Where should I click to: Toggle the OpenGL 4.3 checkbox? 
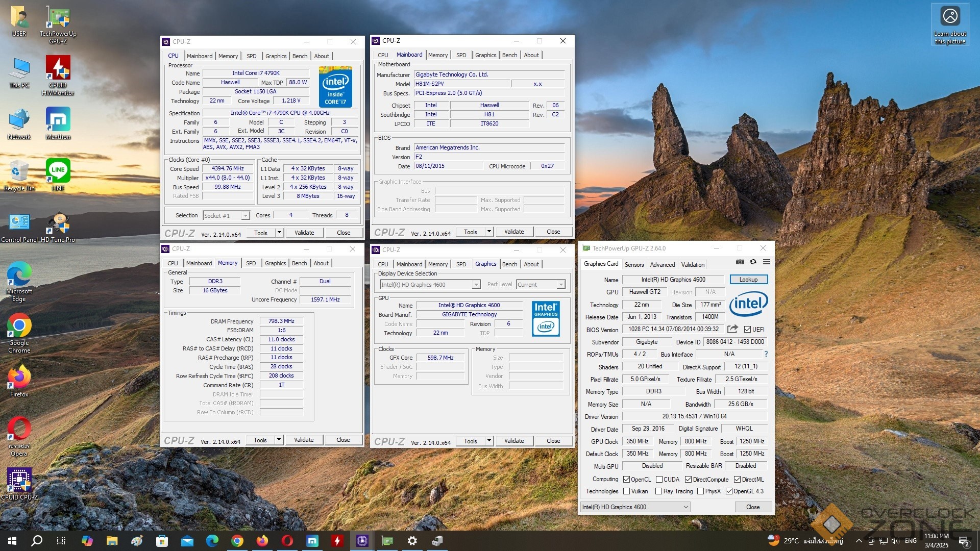729,491
